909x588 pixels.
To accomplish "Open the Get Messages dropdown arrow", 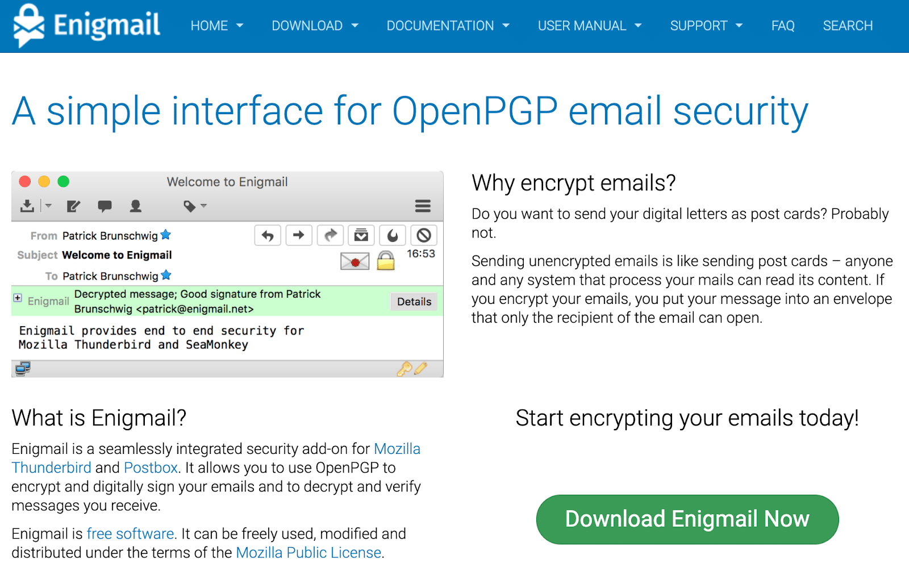I will (49, 206).
